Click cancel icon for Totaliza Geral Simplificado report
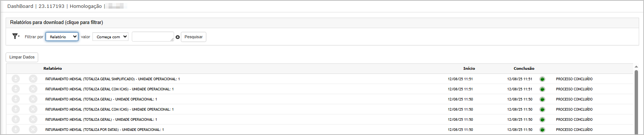 point(33,79)
